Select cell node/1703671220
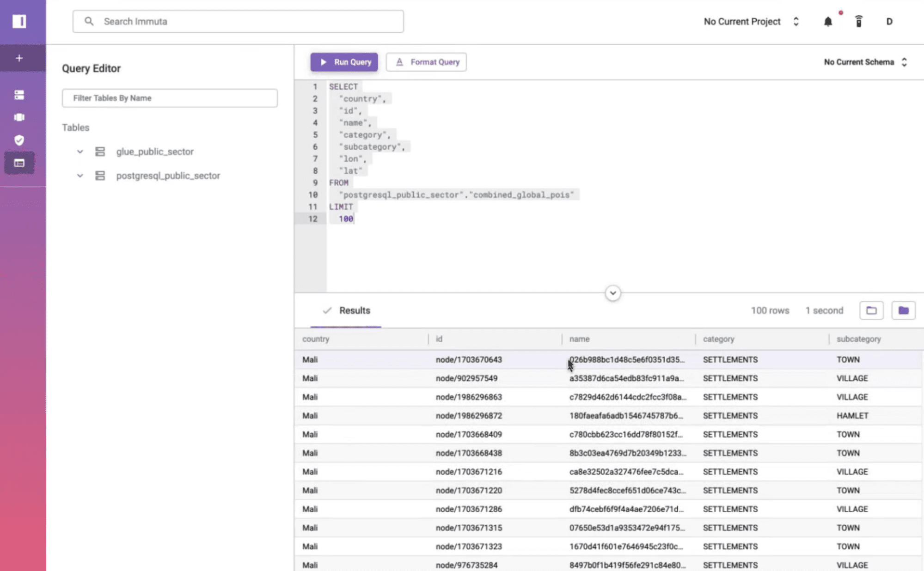 click(x=469, y=490)
